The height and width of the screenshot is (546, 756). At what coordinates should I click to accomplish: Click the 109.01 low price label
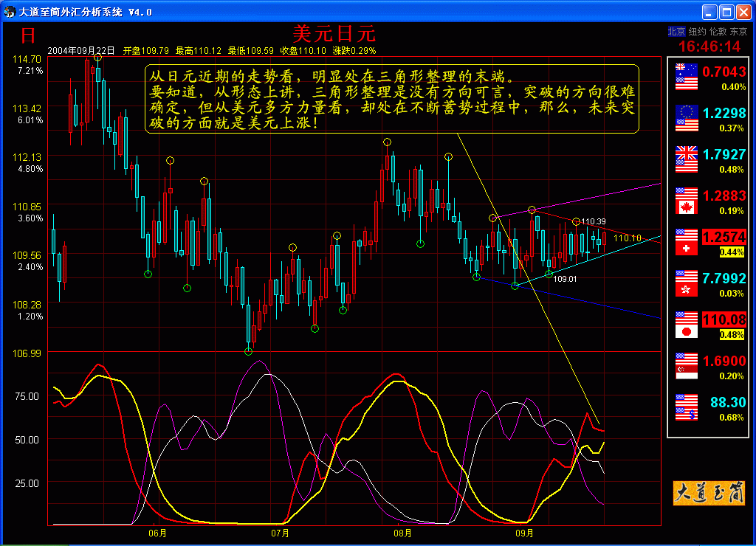pos(565,279)
